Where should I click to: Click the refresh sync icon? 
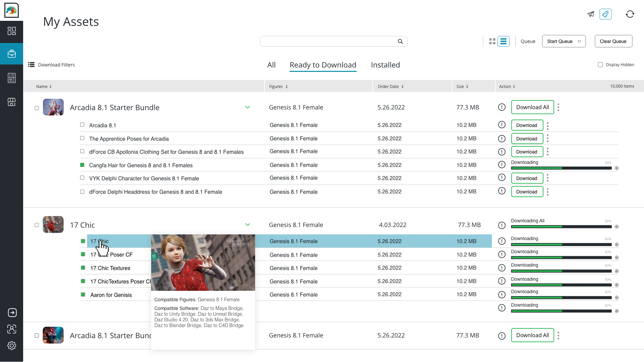point(630,14)
